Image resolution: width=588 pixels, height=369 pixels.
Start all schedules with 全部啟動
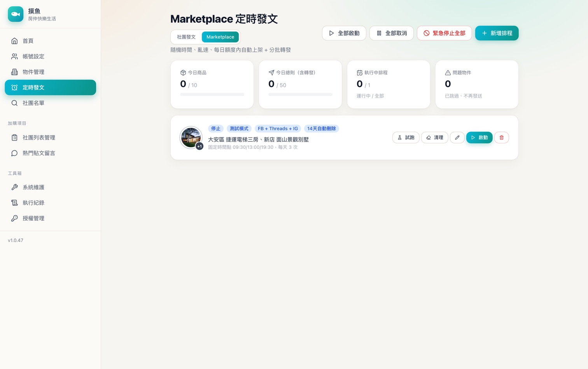[x=344, y=33]
